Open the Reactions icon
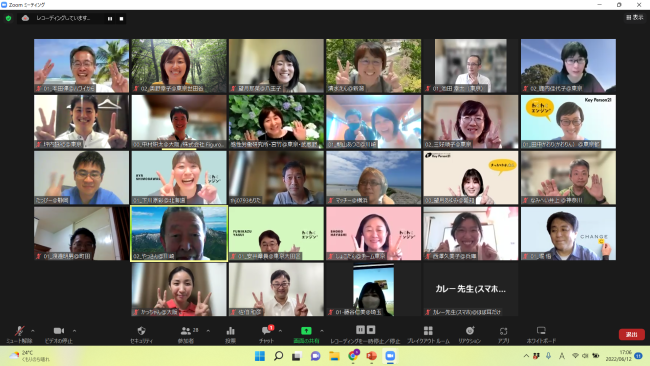The width and height of the screenshot is (650, 366). coord(470,330)
